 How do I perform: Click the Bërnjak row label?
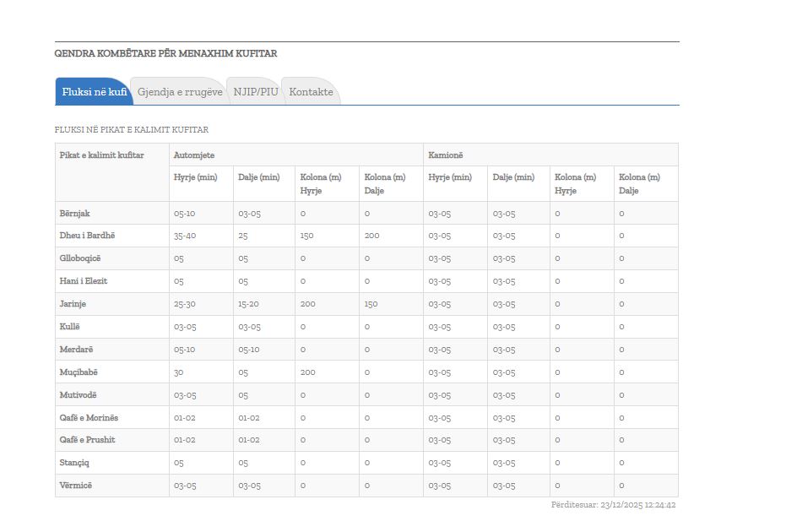[74, 214]
